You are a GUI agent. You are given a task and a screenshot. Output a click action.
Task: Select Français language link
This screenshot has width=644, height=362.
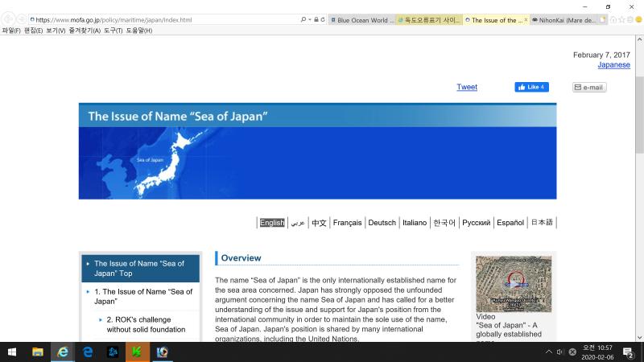pyautogui.click(x=347, y=223)
